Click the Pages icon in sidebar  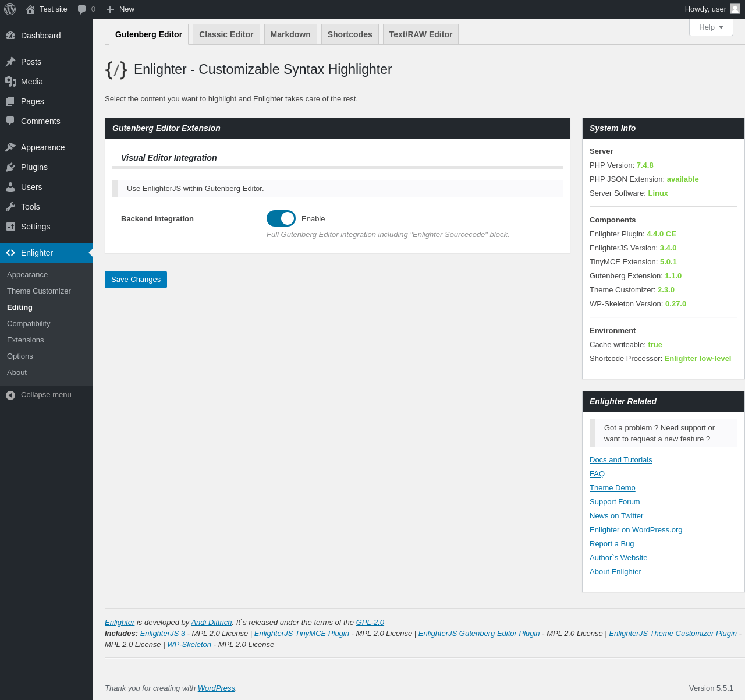[x=10, y=101]
